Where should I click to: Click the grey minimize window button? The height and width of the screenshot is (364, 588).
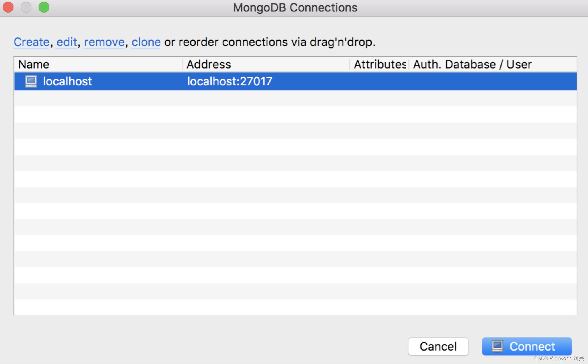click(x=26, y=7)
